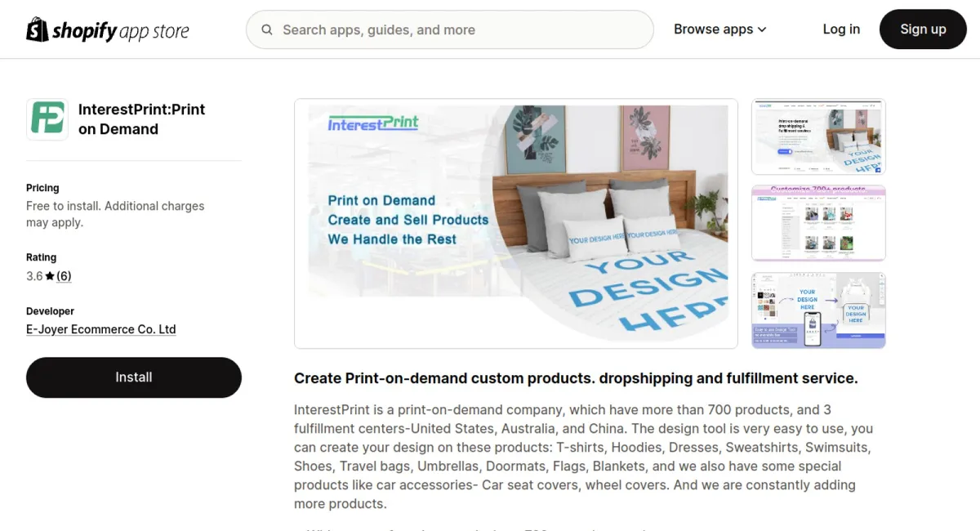Click the Pricing section heading
The width and height of the screenshot is (980, 531).
(42, 188)
